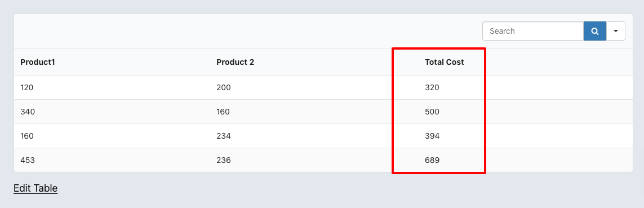Viewport: 644px width, 208px height.
Task: Select the Total Cost value 689
Action: (432, 160)
